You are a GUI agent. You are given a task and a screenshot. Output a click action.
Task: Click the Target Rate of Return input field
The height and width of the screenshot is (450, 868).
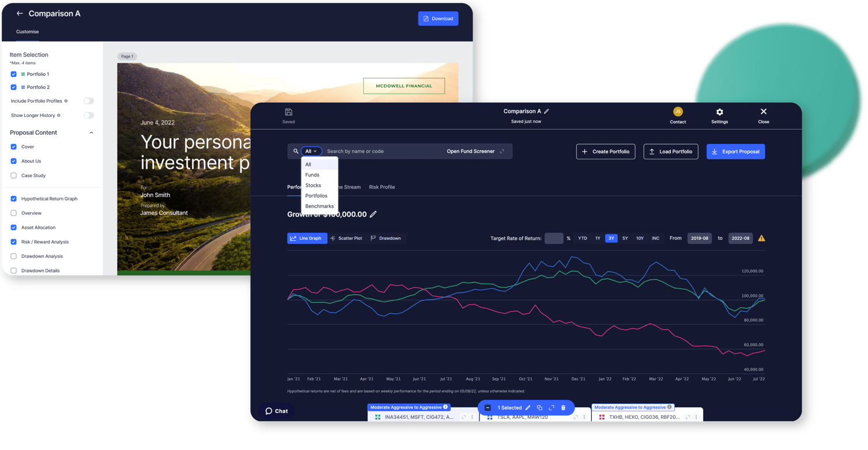(553, 238)
